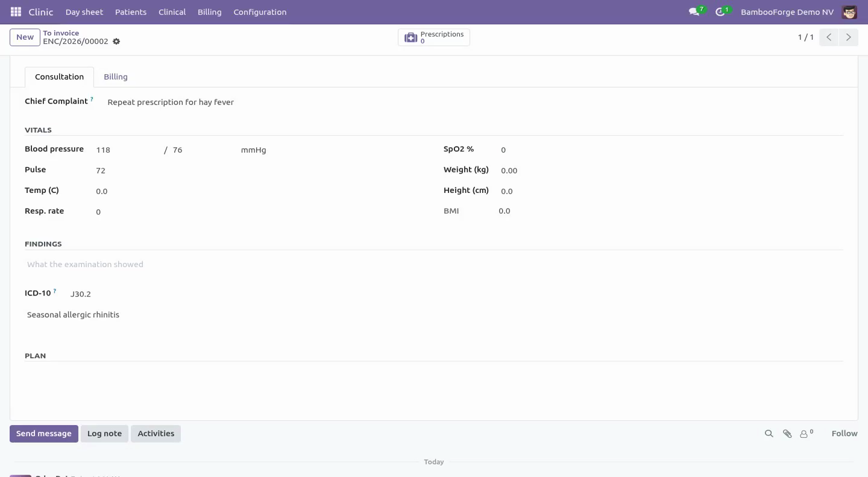Open the activities clock icon

[x=720, y=12]
